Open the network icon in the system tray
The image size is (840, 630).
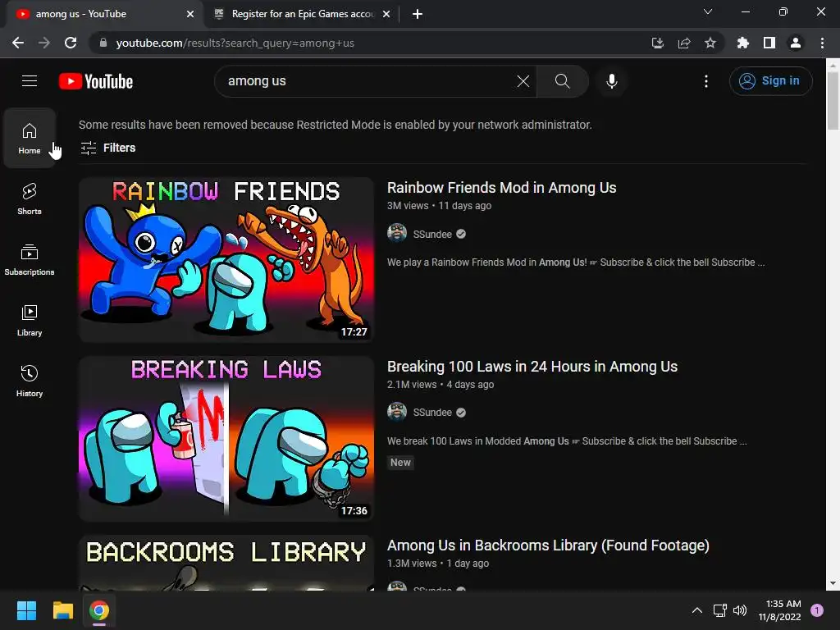click(x=719, y=610)
